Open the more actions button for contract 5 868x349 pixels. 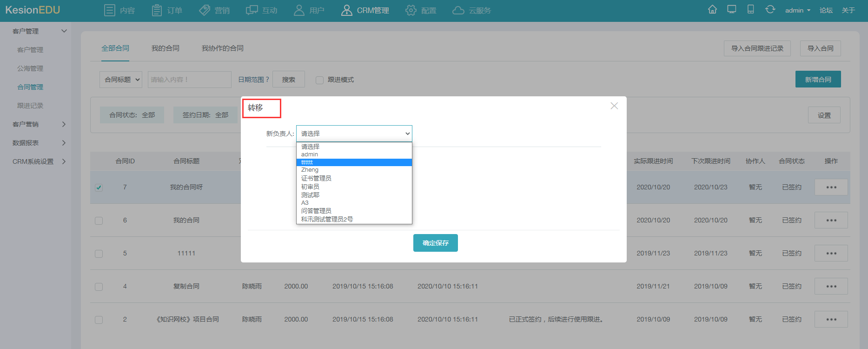[831, 253]
